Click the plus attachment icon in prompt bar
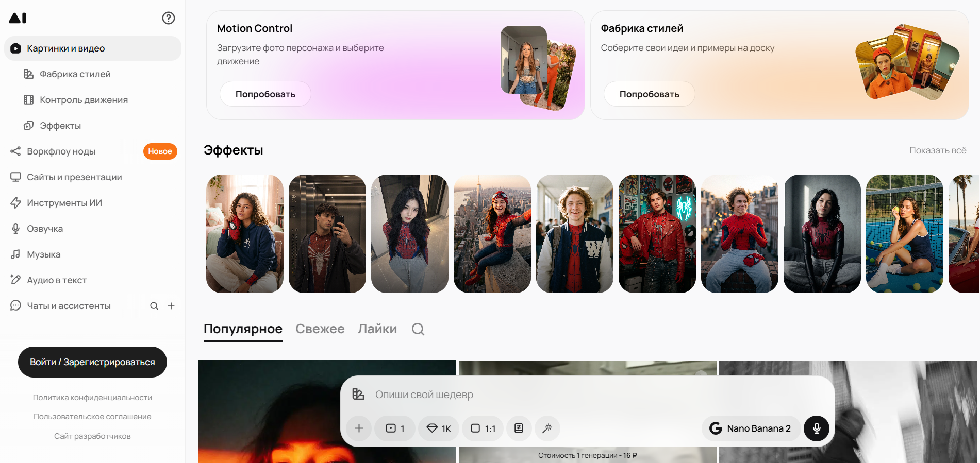This screenshot has width=980, height=463. pos(359,428)
